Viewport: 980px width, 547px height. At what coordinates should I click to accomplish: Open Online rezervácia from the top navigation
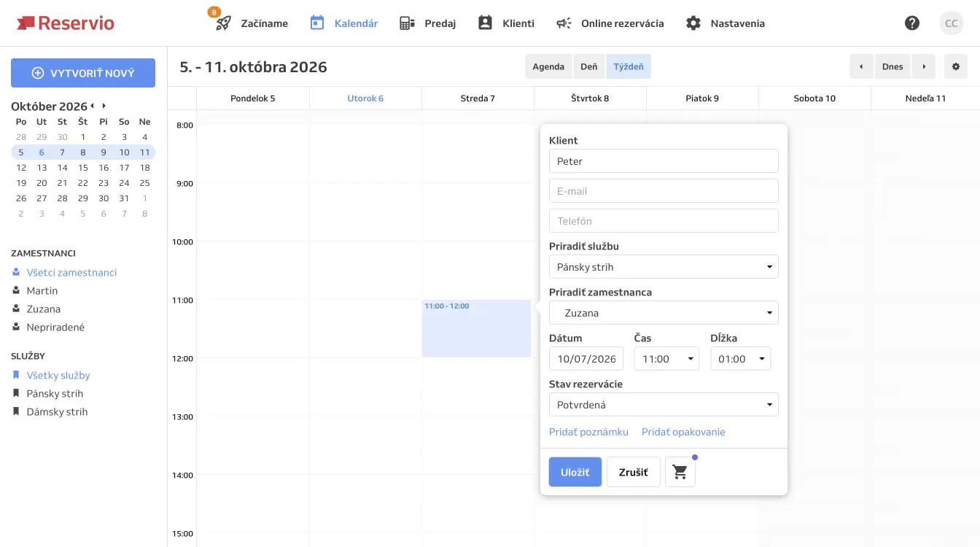(x=610, y=23)
